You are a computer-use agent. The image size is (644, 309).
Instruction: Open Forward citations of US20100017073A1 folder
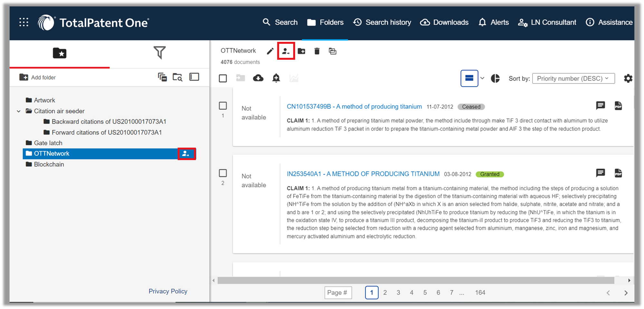pos(103,132)
